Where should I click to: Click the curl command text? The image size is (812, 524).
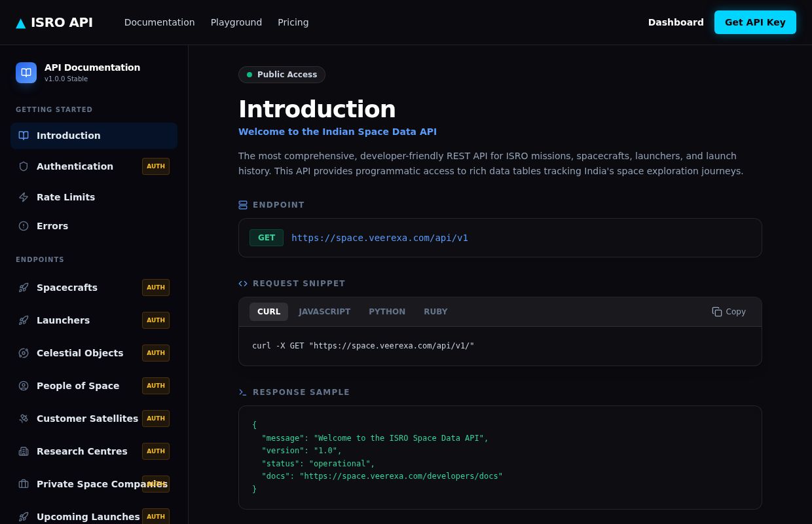pyautogui.click(x=363, y=346)
